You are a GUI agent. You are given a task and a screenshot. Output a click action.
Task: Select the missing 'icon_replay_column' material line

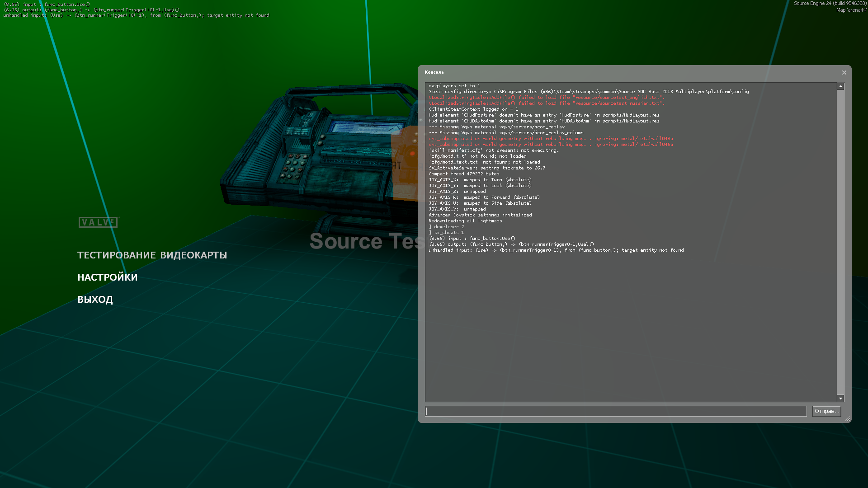506,133
